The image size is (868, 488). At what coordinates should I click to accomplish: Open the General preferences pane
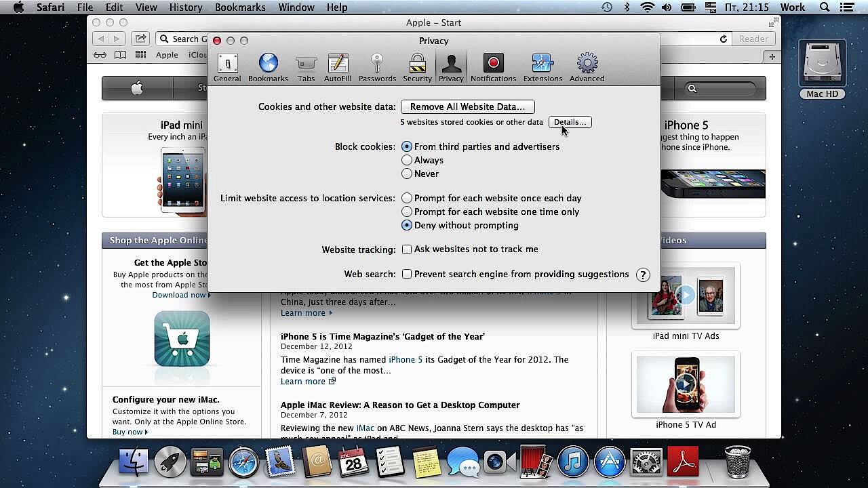pos(227,68)
